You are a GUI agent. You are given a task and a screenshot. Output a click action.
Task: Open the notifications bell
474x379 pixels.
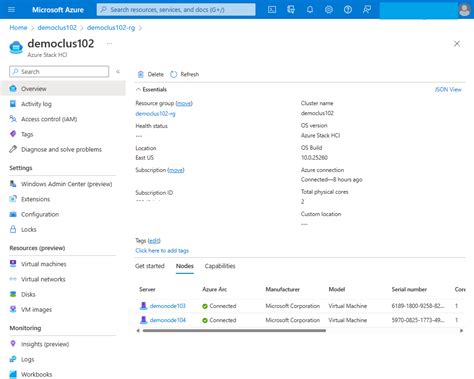coord(310,10)
